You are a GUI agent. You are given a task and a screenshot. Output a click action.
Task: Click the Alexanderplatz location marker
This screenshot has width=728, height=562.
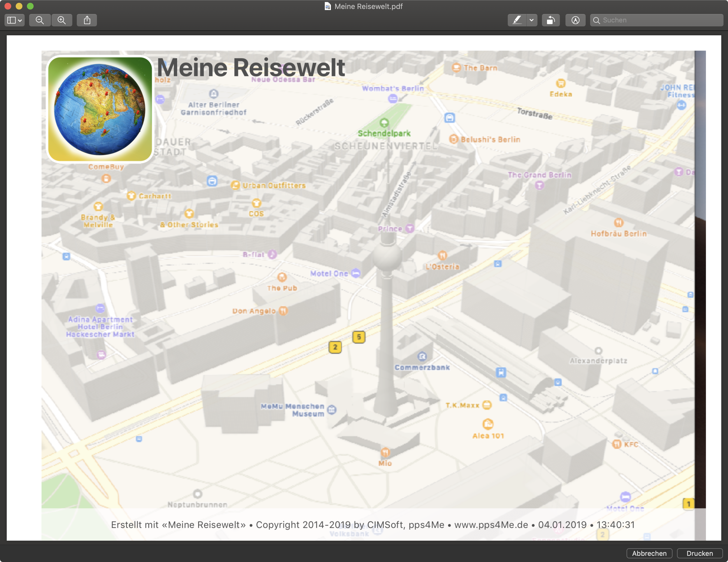click(x=598, y=351)
